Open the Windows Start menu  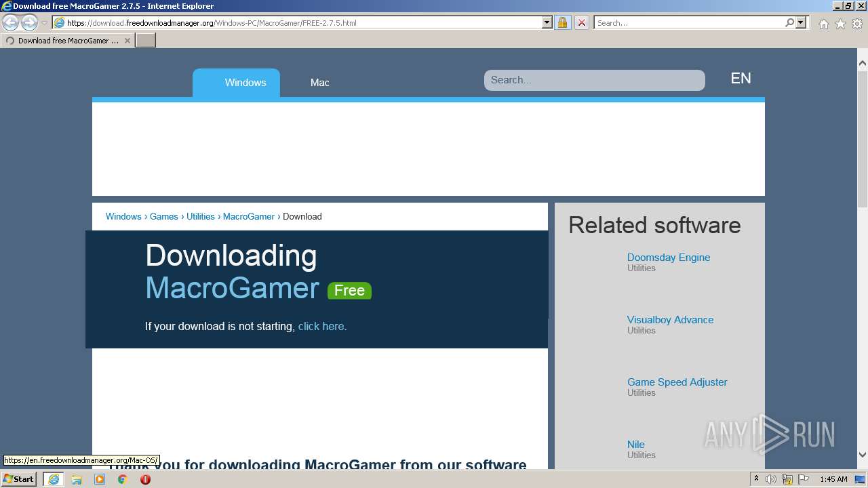click(18, 479)
